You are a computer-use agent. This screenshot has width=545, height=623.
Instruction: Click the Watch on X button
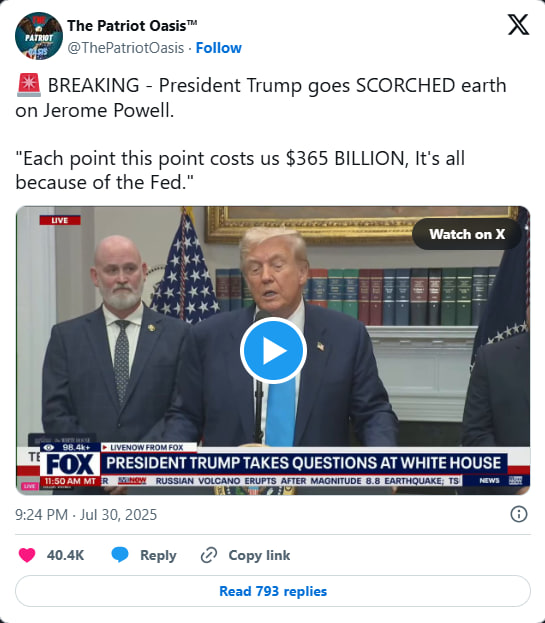(467, 234)
